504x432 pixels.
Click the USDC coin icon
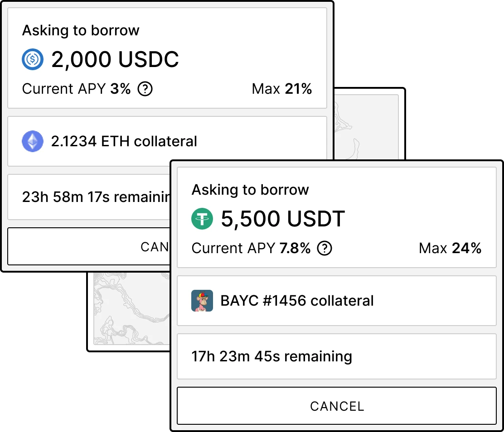pyautogui.click(x=33, y=59)
